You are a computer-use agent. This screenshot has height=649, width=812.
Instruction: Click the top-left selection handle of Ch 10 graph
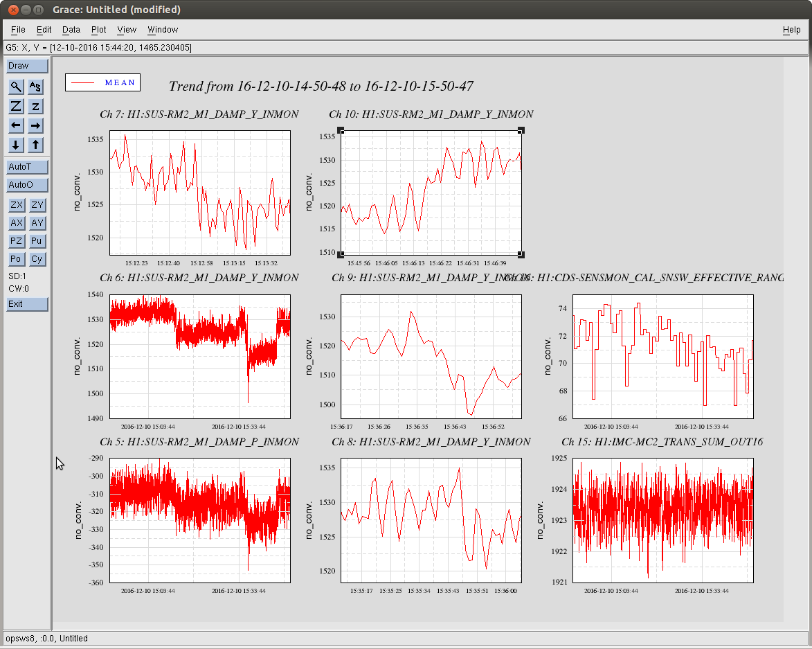click(x=341, y=130)
